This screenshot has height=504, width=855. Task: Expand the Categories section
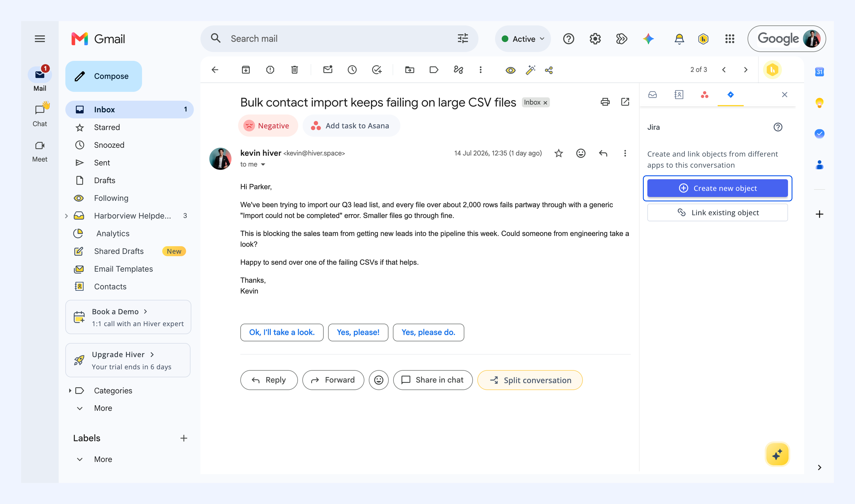(70, 391)
